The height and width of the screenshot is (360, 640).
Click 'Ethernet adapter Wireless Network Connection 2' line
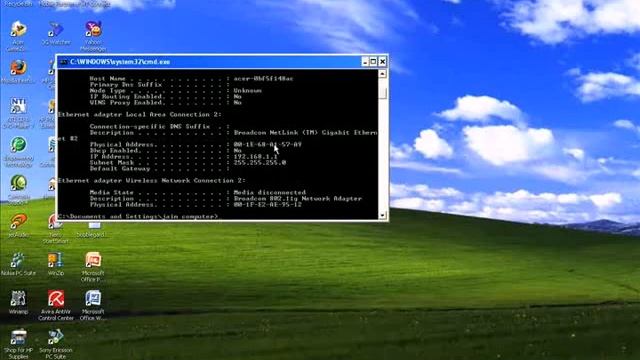pyautogui.click(x=151, y=180)
